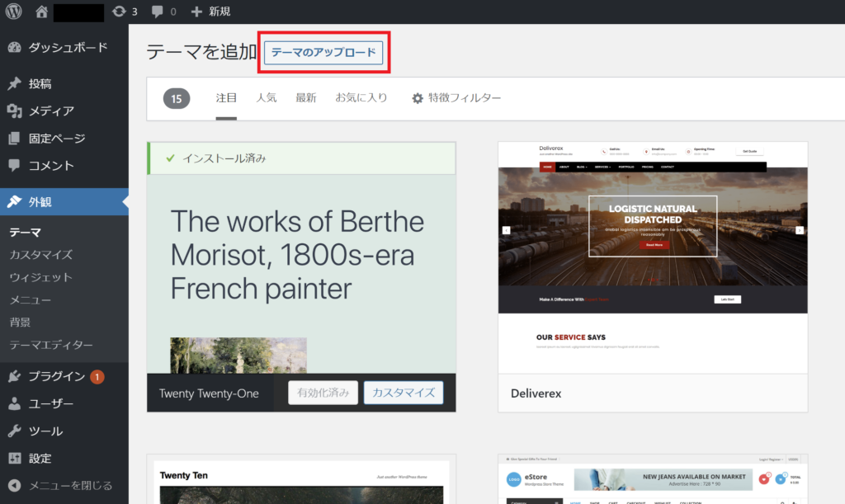Open 背景 submenu item
This screenshot has width=845, height=504.
(20, 323)
